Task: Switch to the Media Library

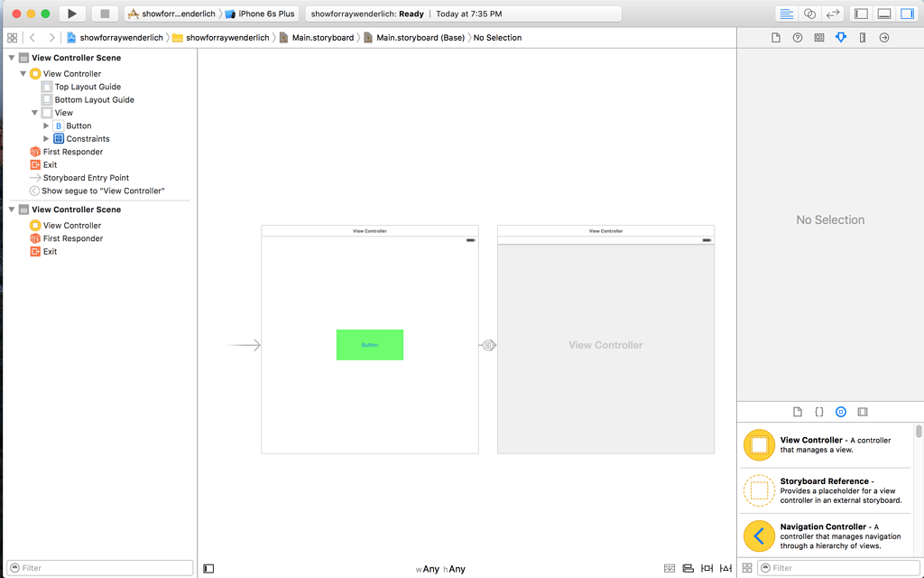Action: [x=862, y=411]
